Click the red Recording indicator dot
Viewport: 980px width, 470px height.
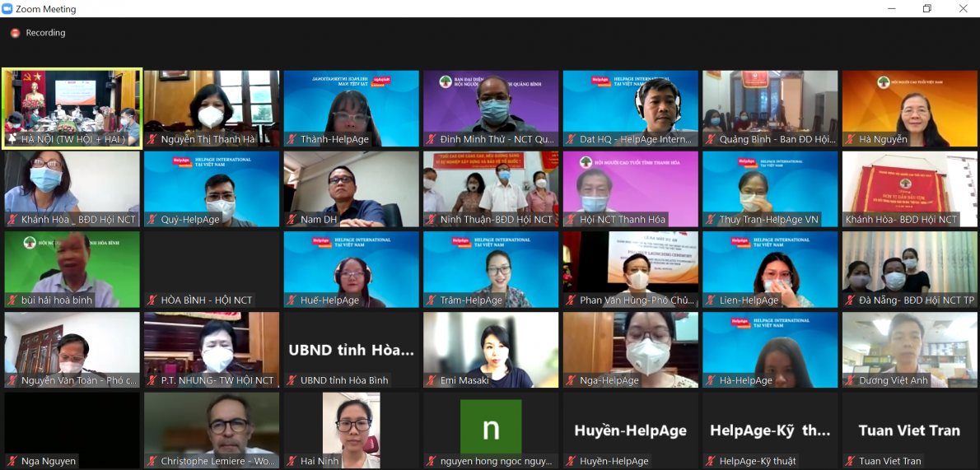pyautogui.click(x=15, y=33)
